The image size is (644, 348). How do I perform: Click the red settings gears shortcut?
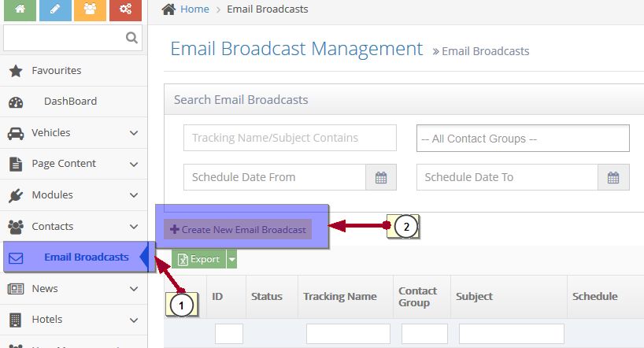click(x=125, y=10)
